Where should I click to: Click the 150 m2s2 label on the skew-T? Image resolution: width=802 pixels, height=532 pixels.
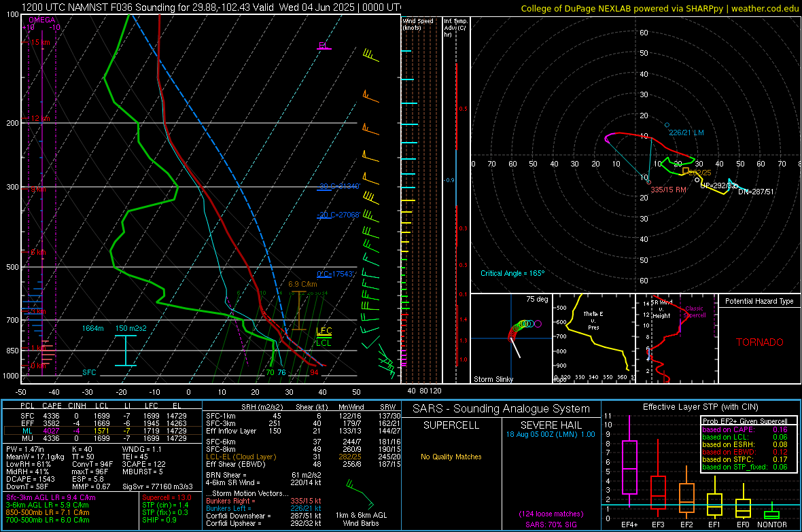[x=130, y=328]
